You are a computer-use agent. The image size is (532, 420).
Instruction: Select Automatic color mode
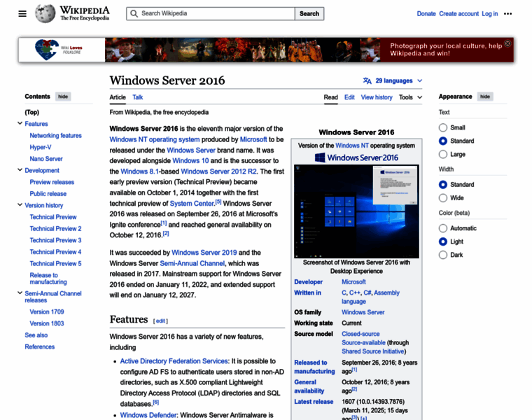coord(443,228)
